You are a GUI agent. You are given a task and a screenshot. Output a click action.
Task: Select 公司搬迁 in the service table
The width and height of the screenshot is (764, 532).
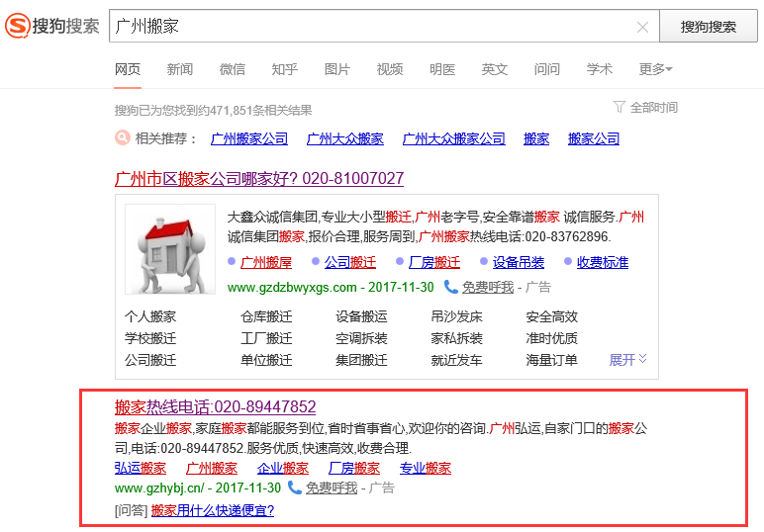click(x=150, y=360)
